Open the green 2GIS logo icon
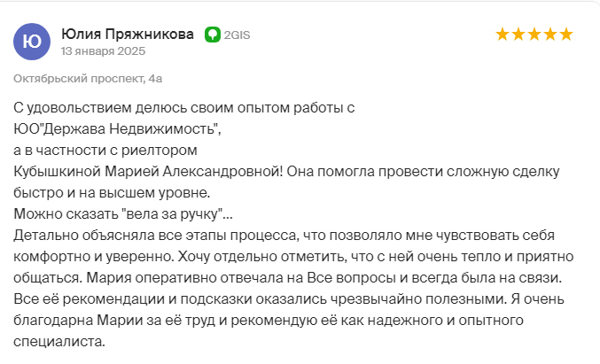Viewport: 600px width, 364px height. point(213,35)
